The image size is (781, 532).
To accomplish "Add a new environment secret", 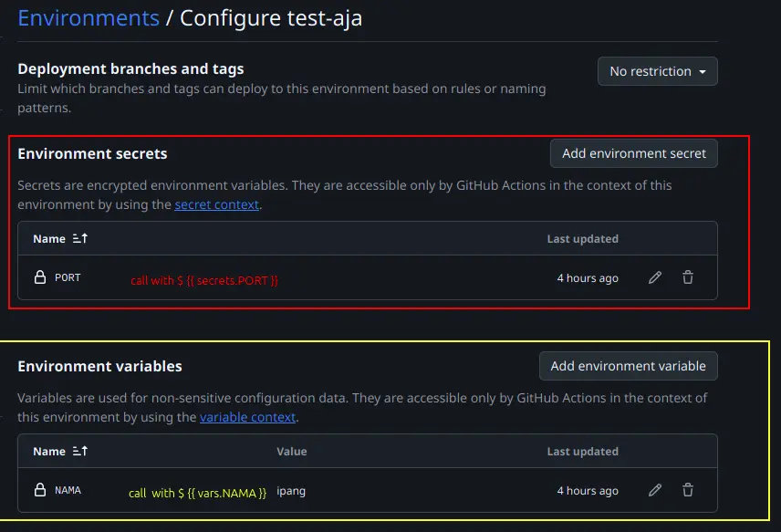I will [x=633, y=152].
